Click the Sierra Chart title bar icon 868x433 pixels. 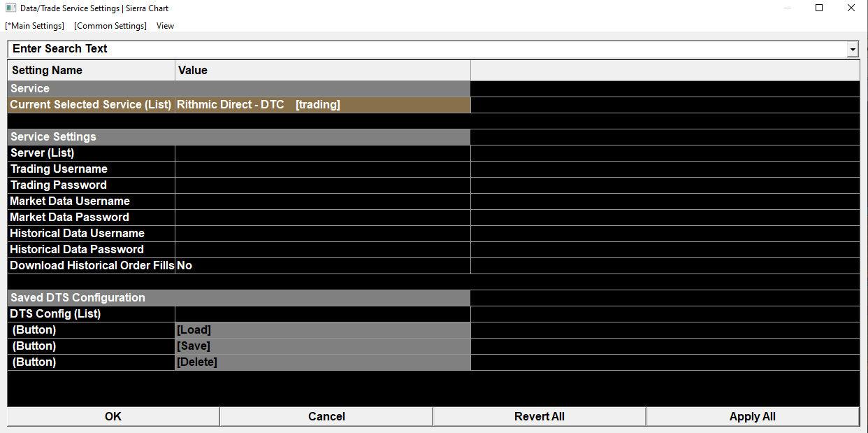[x=10, y=8]
